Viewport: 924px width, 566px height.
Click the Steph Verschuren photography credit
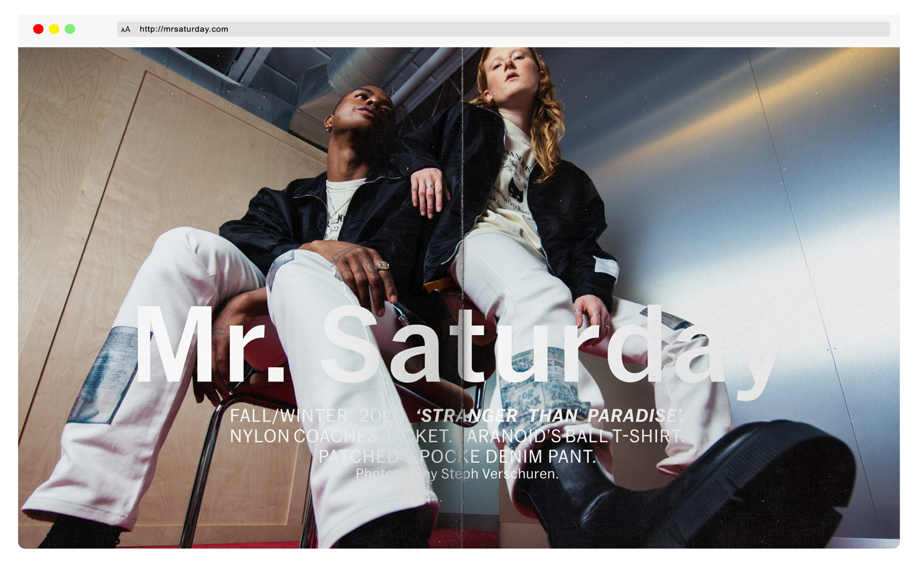point(457,474)
